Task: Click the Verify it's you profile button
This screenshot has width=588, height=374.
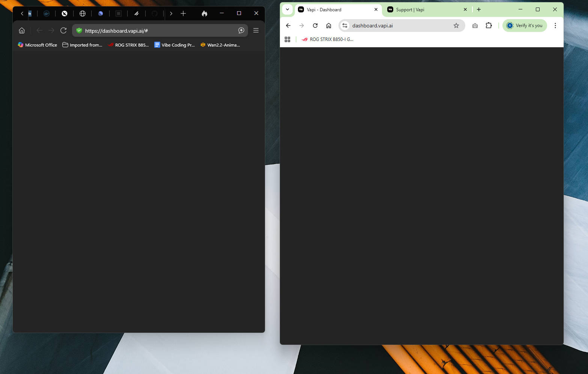Action: [x=525, y=26]
